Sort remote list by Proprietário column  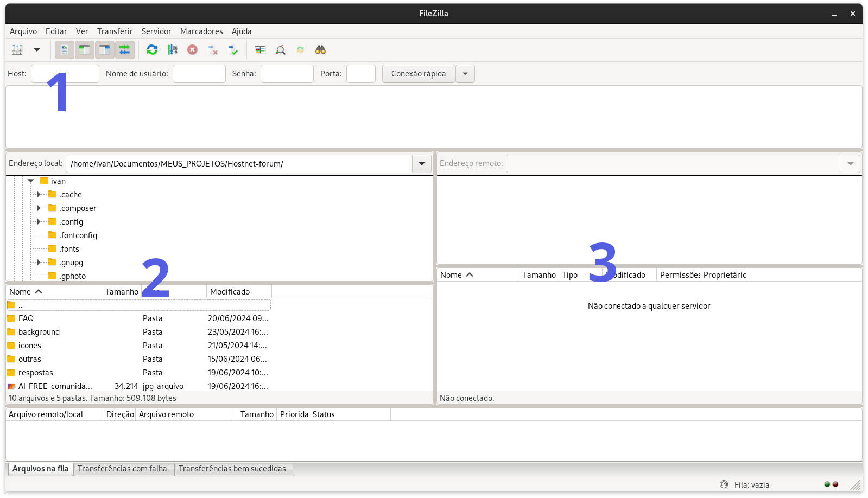pos(724,275)
